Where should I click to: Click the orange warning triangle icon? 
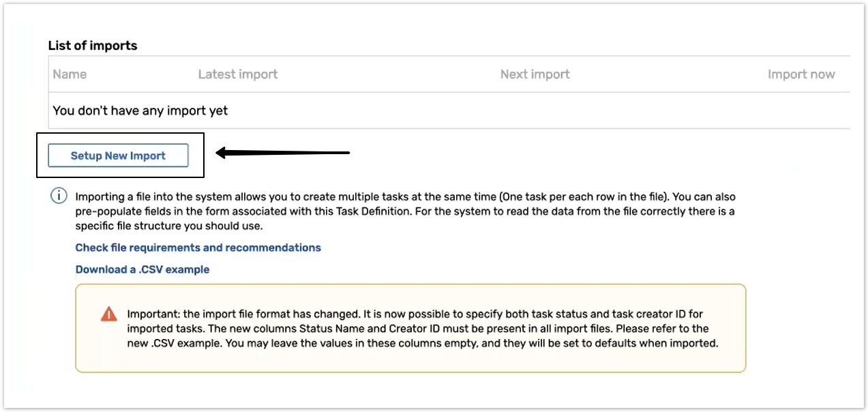(x=108, y=314)
